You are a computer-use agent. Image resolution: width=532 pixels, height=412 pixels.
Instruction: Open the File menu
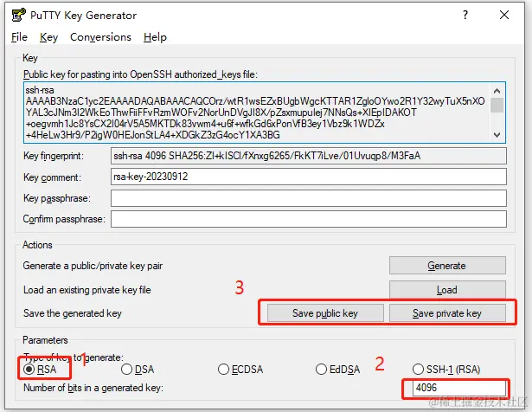point(19,37)
